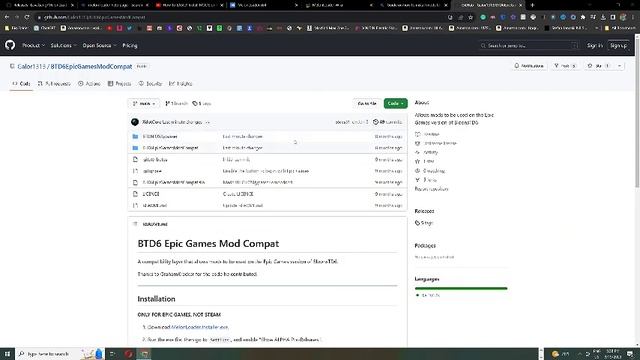Image resolution: width=640 pixels, height=360 pixels.
Task: Open the Calor1313 owner profile link
Action: click(x=31, y=66)
